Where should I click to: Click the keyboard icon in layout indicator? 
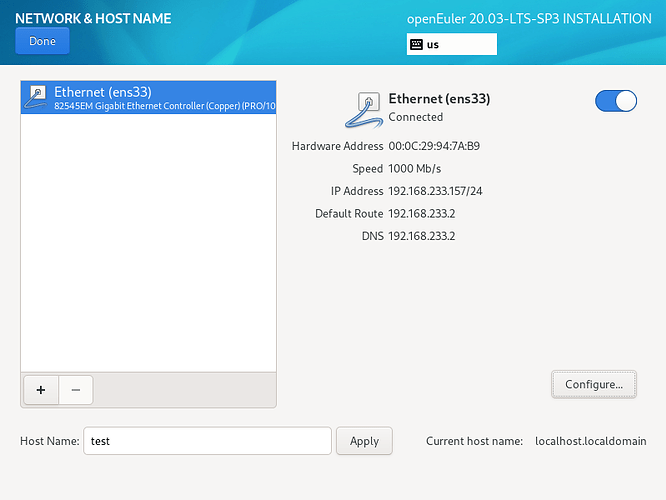click(x=416, y=44)
